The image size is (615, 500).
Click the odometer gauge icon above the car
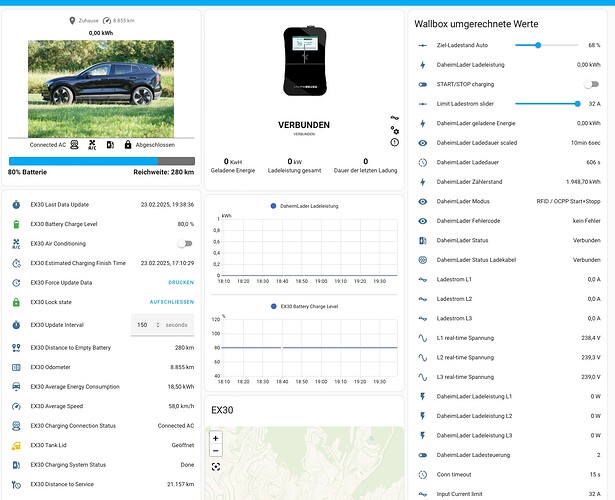coord(107,20)
